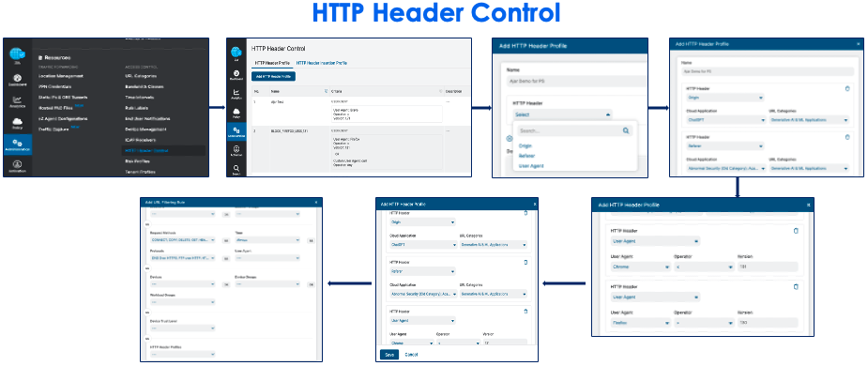Select End User Notifications in Resources menu
The image size is (868, 366).
[x=148, y=118]
